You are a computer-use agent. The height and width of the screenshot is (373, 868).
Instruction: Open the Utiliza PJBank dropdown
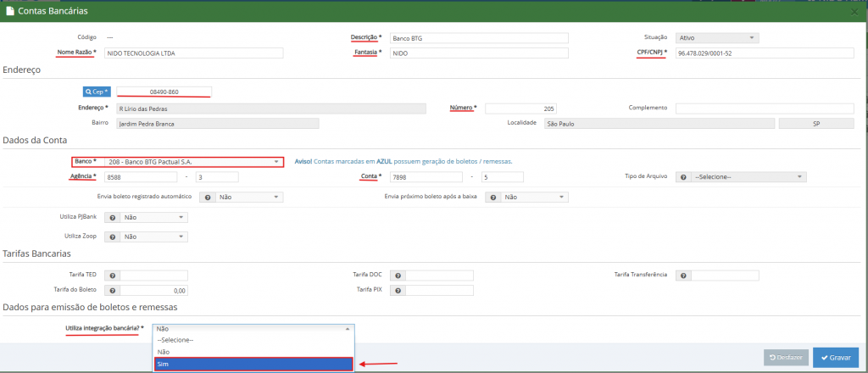click(x=154, y=218)
